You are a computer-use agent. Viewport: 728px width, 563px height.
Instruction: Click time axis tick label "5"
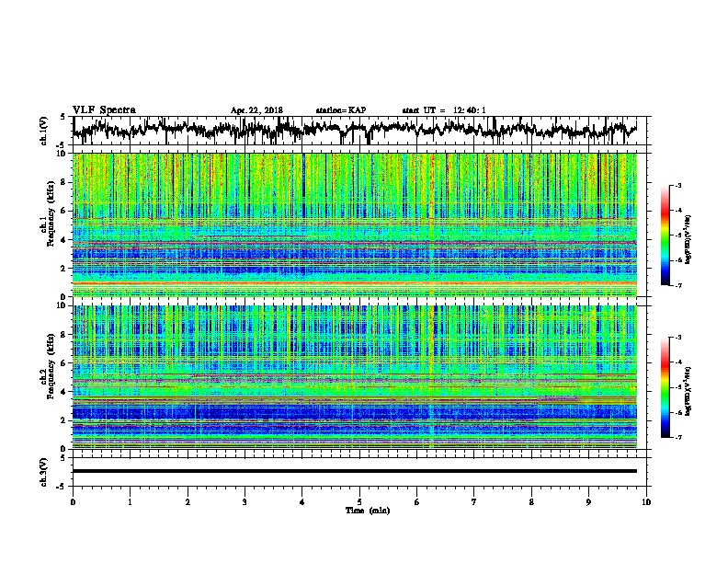pos(359,501)
